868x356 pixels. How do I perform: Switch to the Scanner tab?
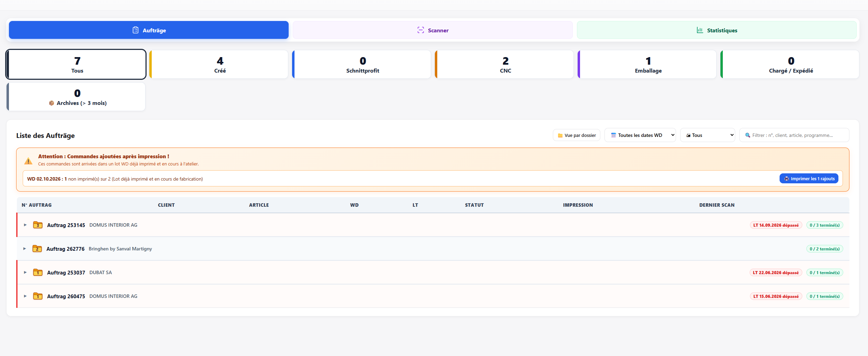click(x=432, y=30)
